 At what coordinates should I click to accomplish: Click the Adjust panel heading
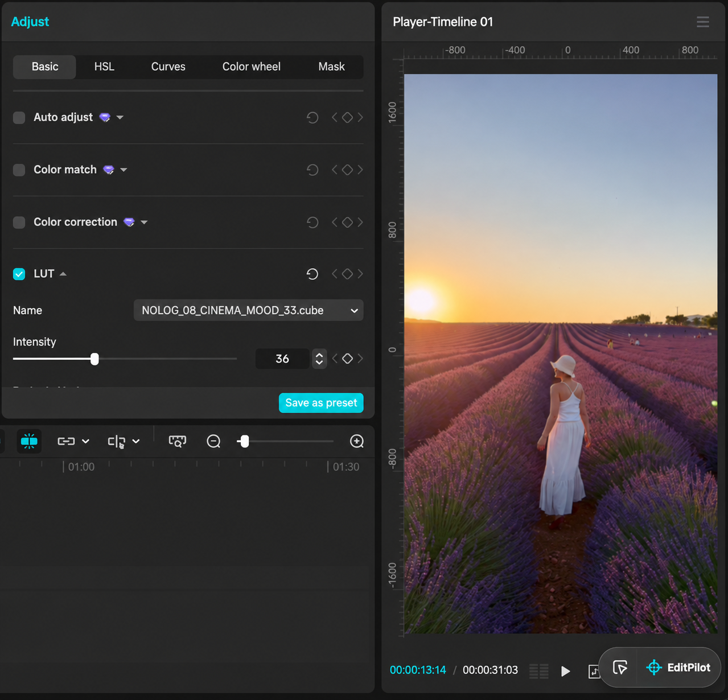30,22
